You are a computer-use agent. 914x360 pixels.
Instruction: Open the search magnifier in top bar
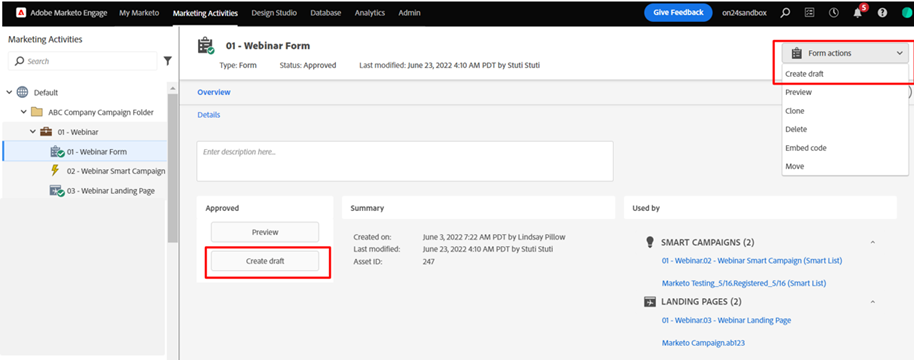pos(786,13)
